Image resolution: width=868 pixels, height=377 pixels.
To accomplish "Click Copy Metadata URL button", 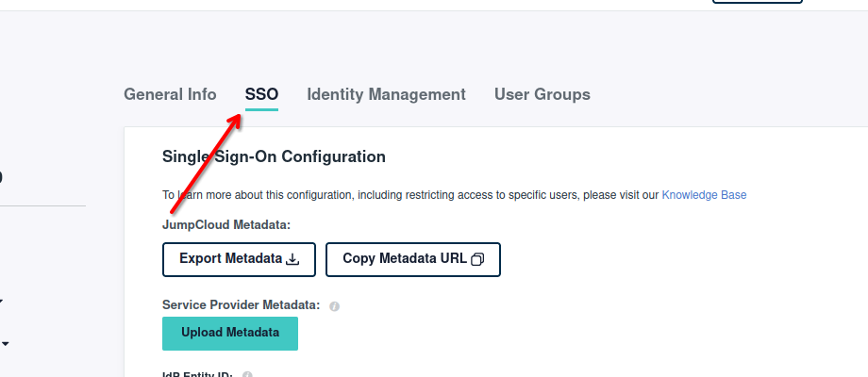I will [413, 259].
